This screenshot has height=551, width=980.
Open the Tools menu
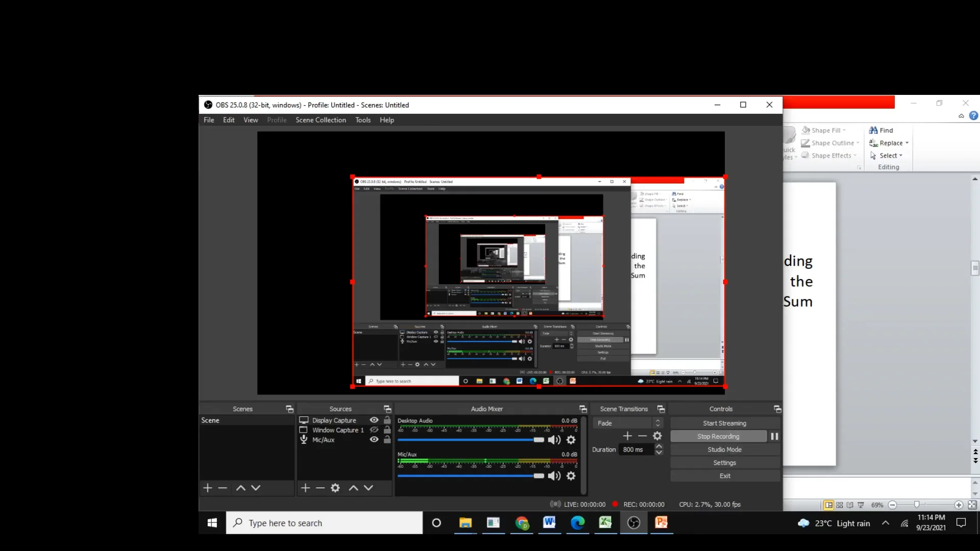tap(363, 120)
